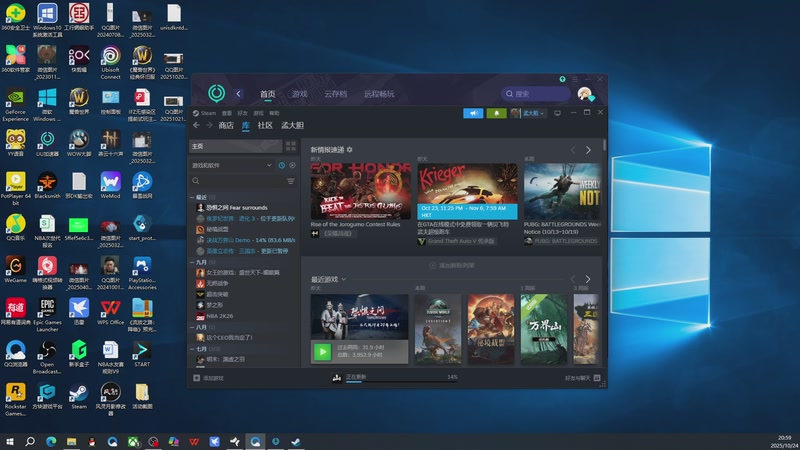The height and width of the screenshot is (450, 800).
Task: Toggle the ready-to-play filter icon
Action: pyautogui.click(x=292, y=165)
